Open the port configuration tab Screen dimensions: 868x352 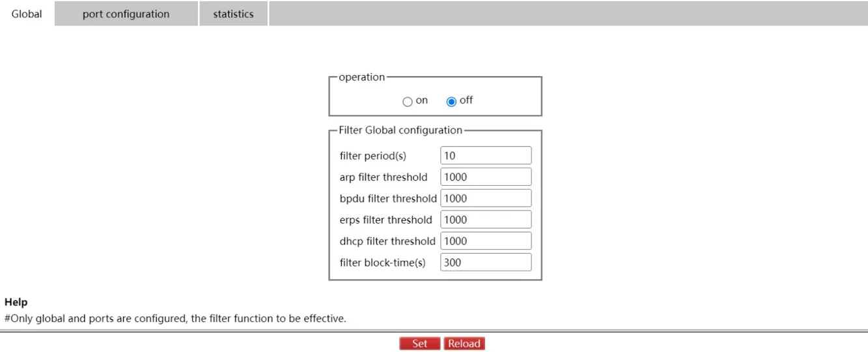[126, 14]
